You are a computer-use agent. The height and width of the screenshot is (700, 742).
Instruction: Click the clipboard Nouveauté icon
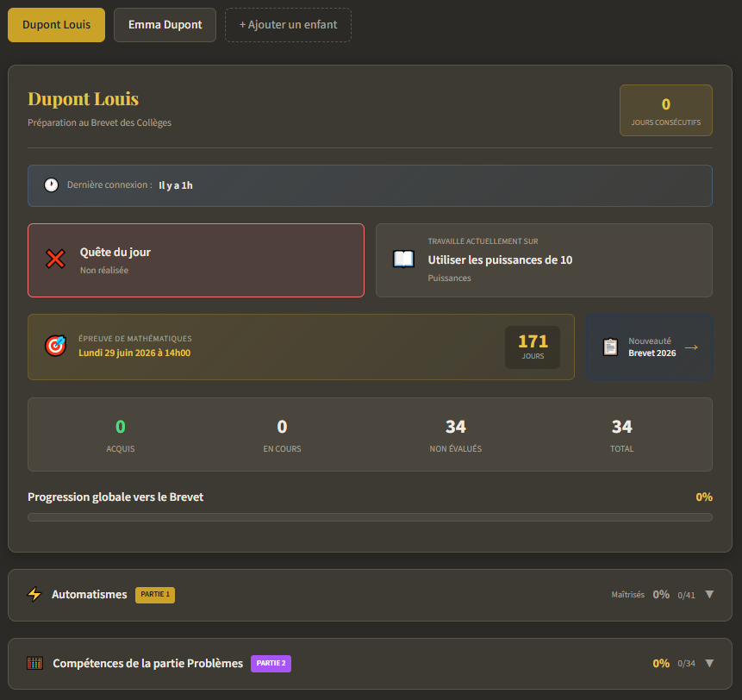click(x=610, y=347)
